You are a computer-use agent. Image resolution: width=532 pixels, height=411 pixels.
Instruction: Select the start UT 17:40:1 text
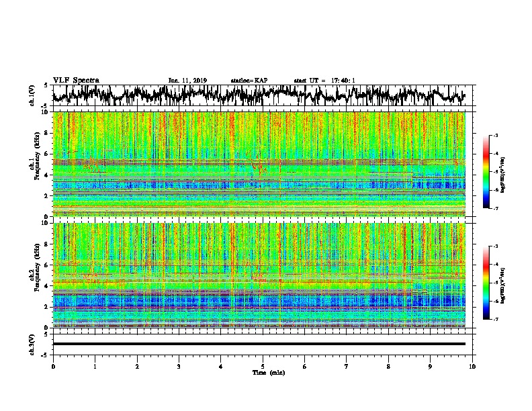coord(324,81)
